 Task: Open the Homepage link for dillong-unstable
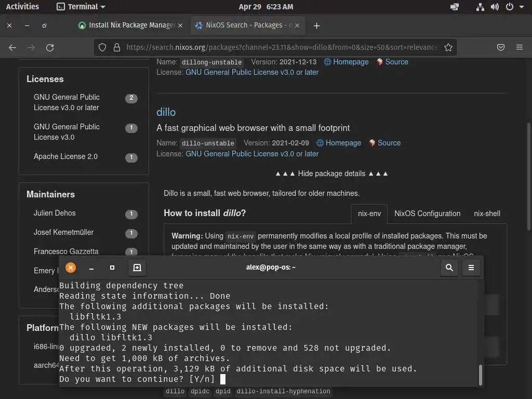click(346, 62)
